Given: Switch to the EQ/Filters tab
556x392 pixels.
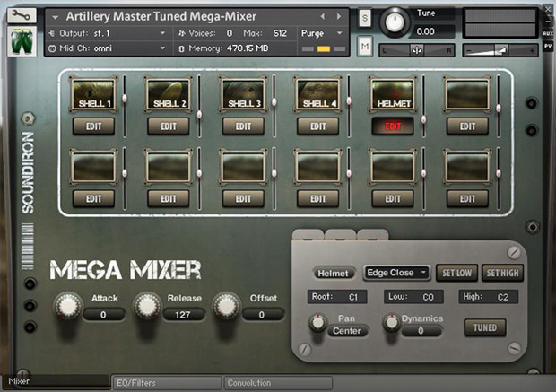Looking at the screenshot, I should pos(167,383).
